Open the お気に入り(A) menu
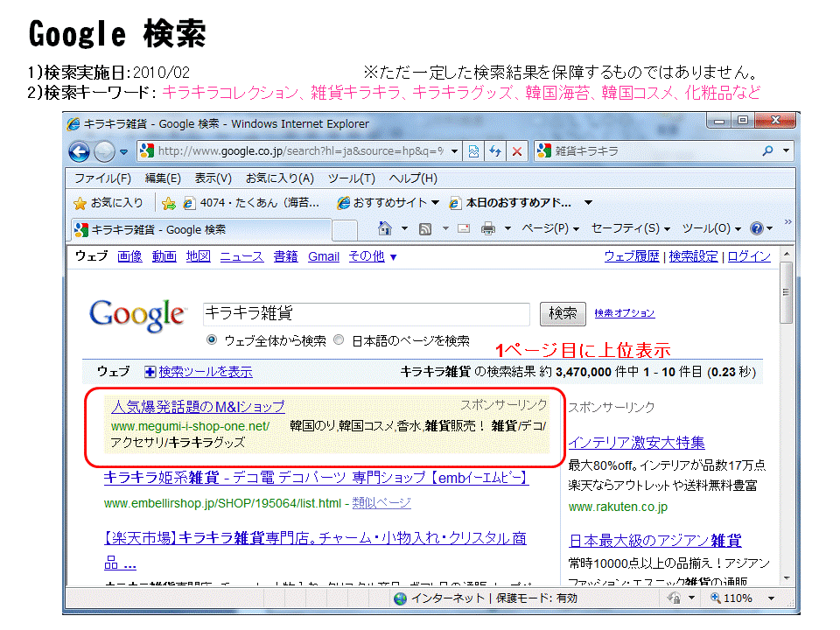The height and width of the screenshot is (630, 840). 280,178
